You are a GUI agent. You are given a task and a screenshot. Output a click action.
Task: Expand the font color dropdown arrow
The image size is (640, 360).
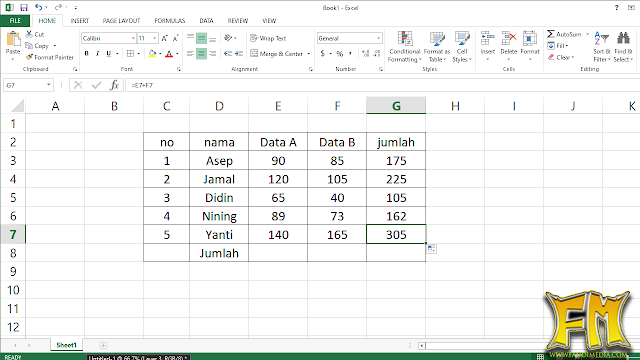click(177, 53)
